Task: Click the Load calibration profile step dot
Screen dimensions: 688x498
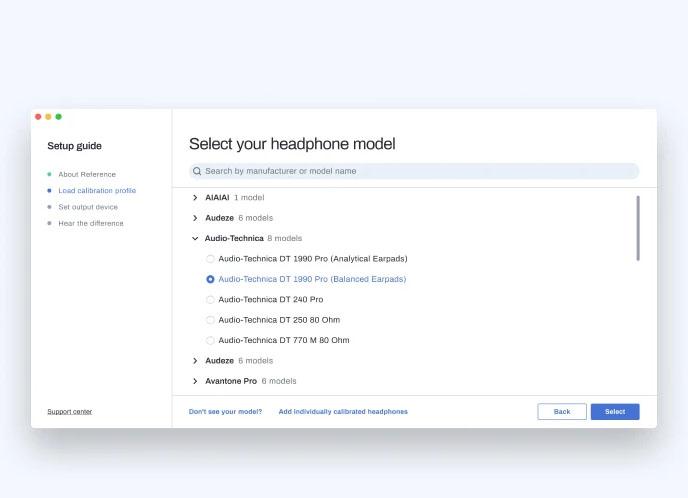Action: 49,190
